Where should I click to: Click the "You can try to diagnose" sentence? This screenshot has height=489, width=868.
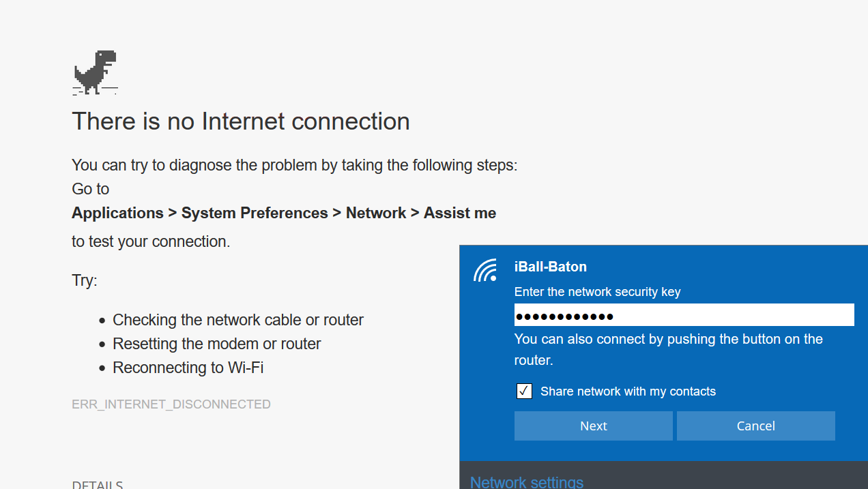(294, 165)
